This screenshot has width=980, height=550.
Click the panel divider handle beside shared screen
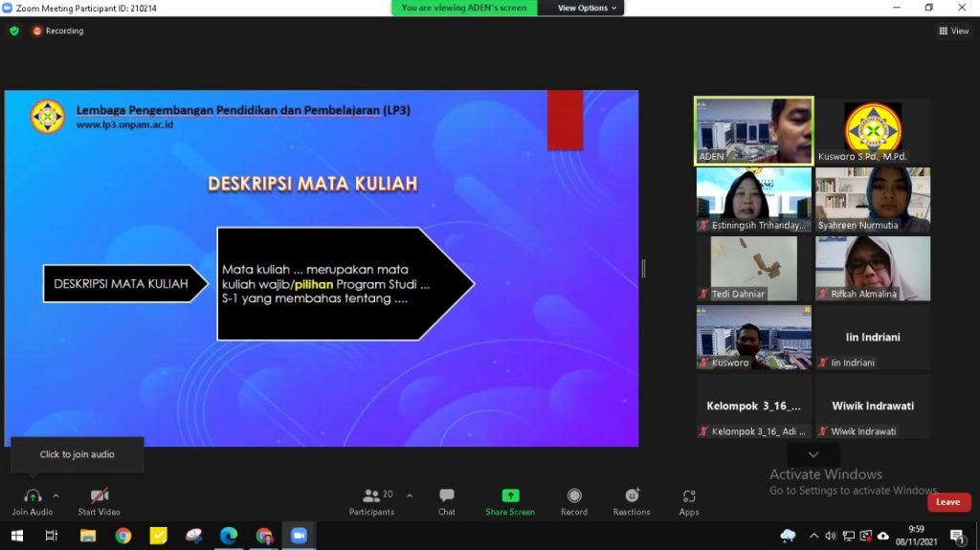(643, 269)
